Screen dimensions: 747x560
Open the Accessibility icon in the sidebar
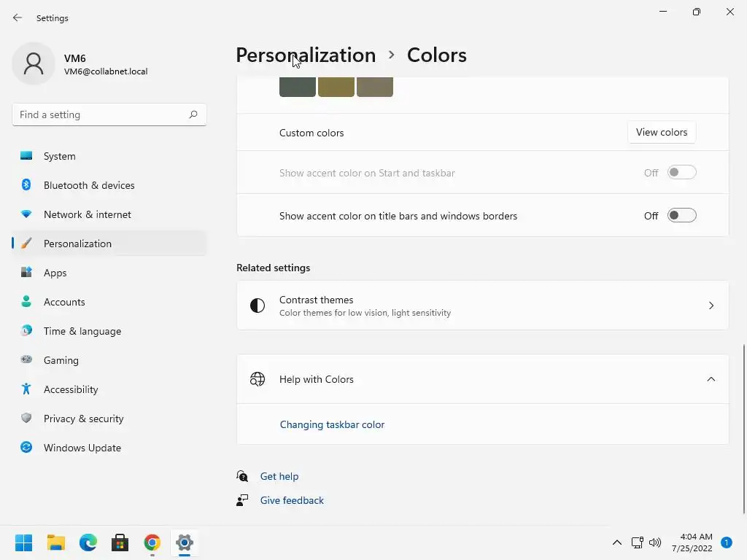pyautogui.click(x=26, y=389)
